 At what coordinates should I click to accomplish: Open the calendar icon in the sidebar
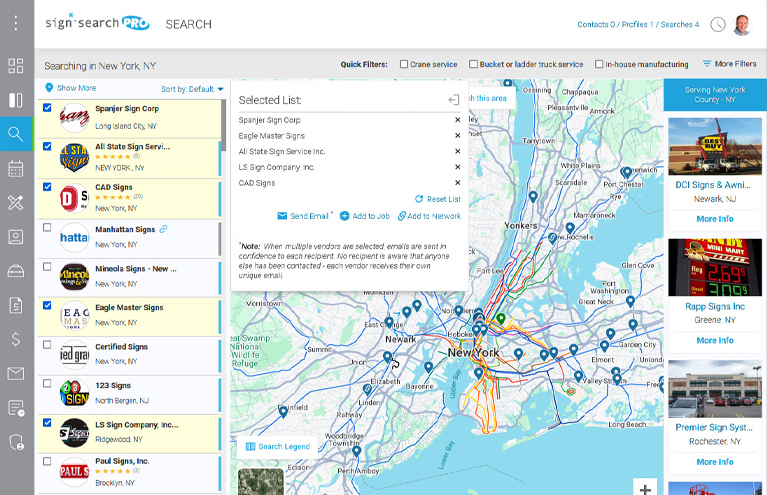(x=16, y=168)
